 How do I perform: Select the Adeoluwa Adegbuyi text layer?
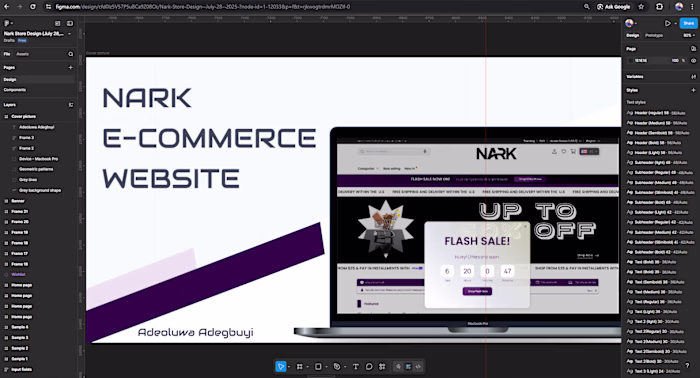coord(38,127)
